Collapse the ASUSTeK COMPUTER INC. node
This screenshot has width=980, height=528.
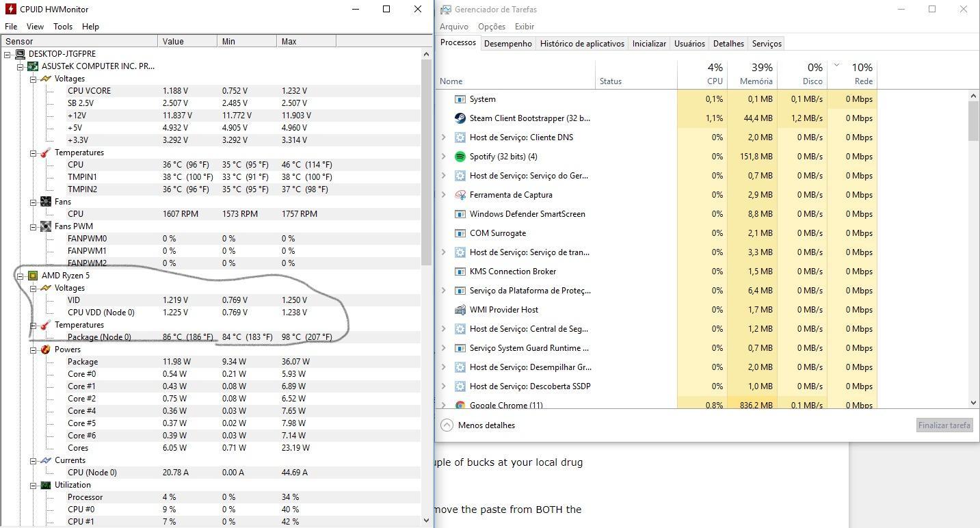point(21,66)
